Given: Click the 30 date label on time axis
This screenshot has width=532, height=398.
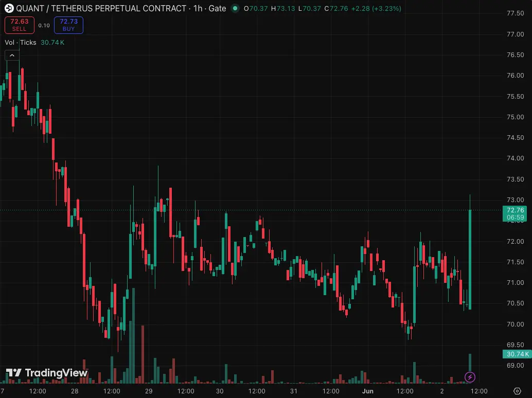Looking at the screenshot, I should tap(220, 391).
